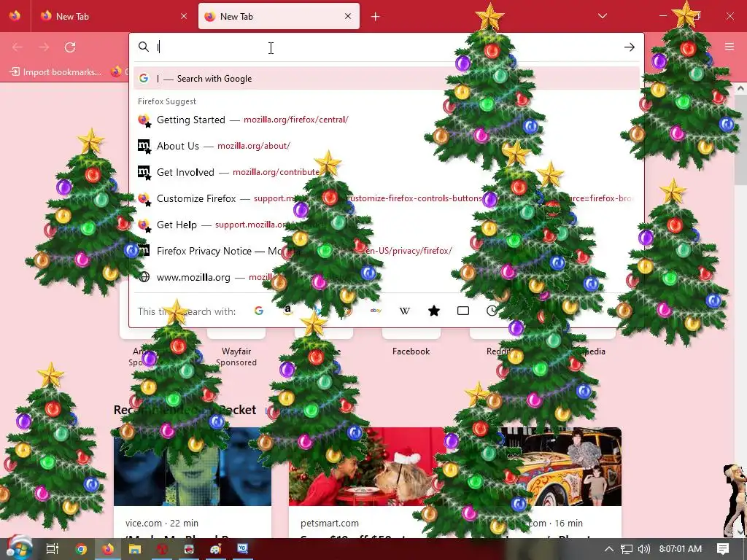
Task: Click Import bookmarks in the bookmarks toolbar
Action: 55,72
